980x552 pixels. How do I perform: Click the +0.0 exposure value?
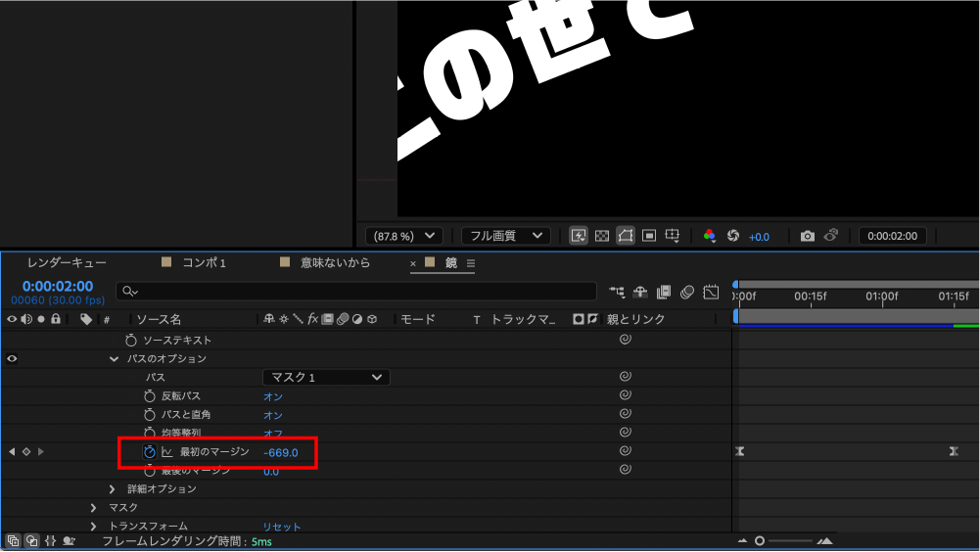(759, 237)
